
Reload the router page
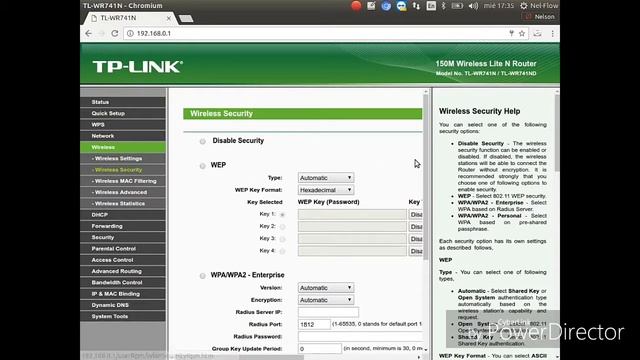(115, 33)
